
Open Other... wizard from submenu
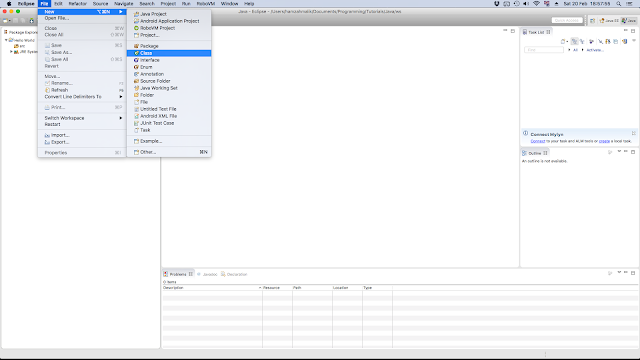click(x=169, y=152)
